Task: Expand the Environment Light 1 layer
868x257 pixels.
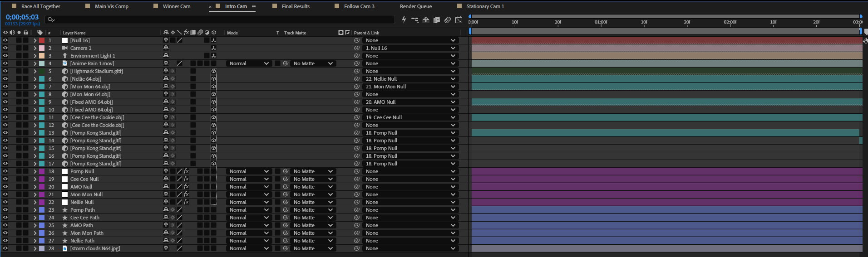Action: pyautogui.click(x=35, y=56)
